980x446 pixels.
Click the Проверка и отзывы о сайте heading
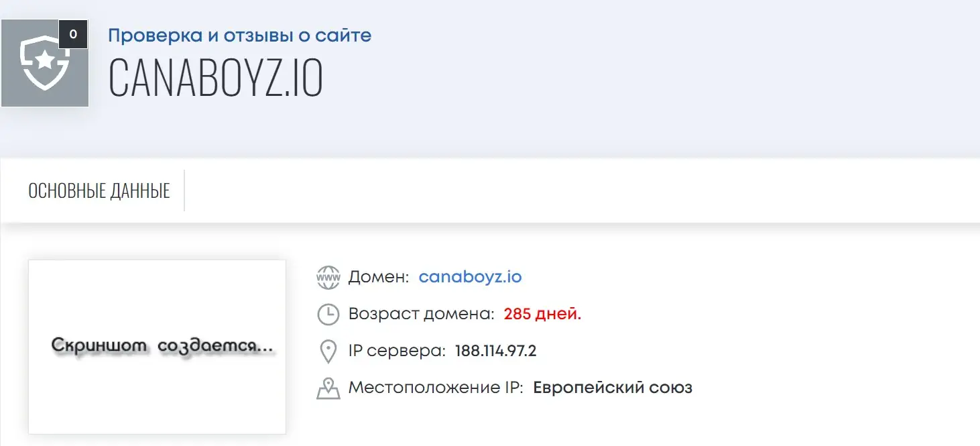coord(239,35)
